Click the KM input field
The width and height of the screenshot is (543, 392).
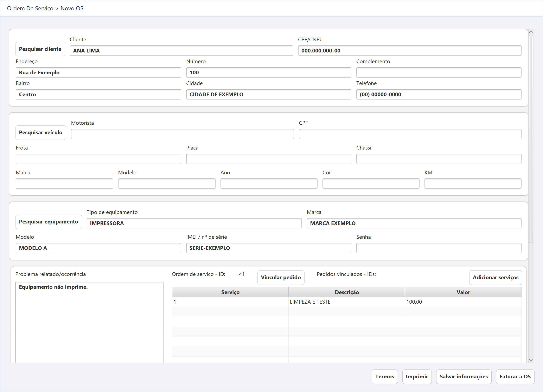pyautogui.click(x=473, y=183)
